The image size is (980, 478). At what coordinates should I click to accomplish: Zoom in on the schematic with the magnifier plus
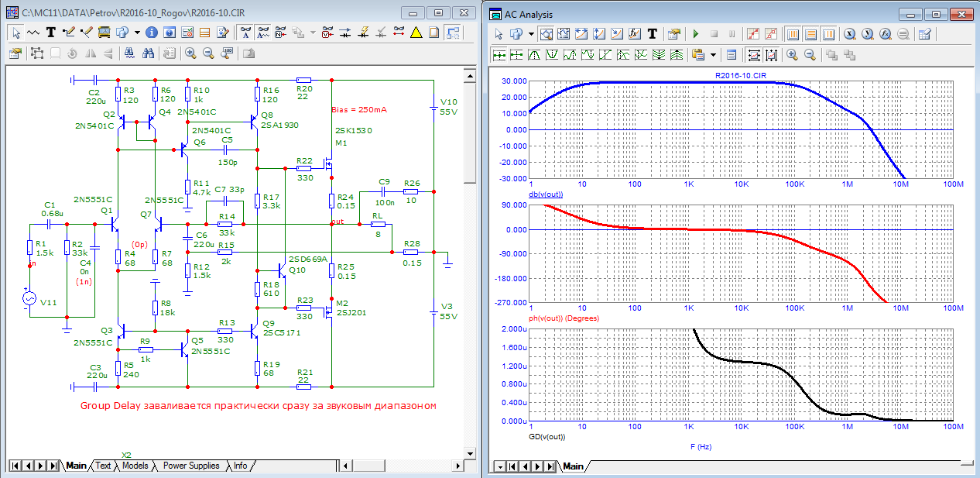[x=190, y=53]
